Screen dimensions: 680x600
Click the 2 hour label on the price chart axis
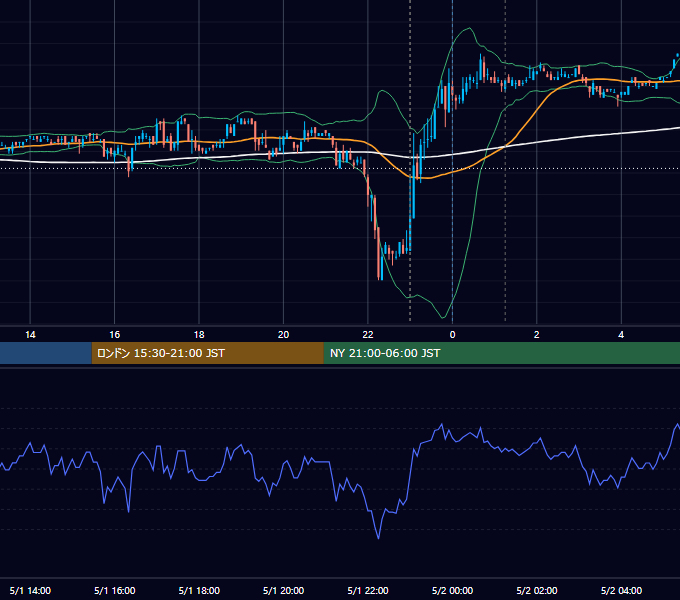click(x=536, y=335)
